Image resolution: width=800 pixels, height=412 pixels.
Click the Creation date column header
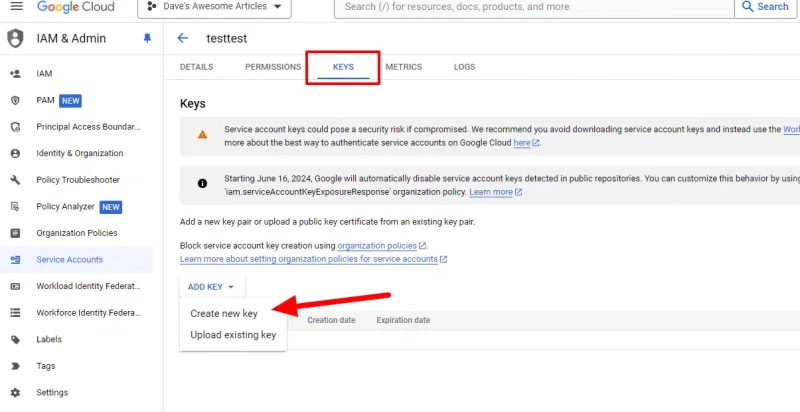point(331,320)
